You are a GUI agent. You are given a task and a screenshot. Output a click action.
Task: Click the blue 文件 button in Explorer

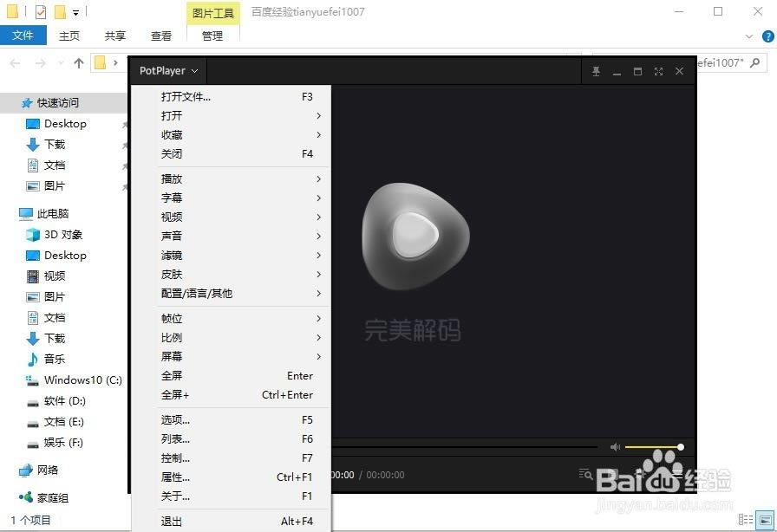coord(23,36)
